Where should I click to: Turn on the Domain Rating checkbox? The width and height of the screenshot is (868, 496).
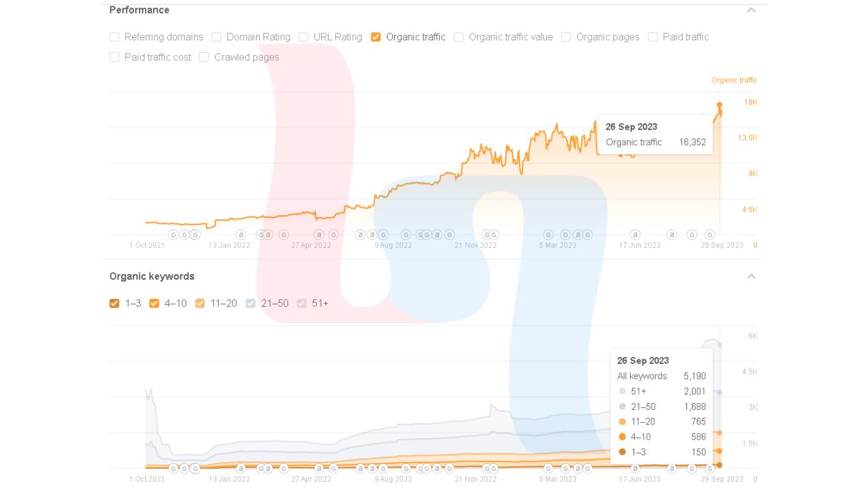click(216, 37)
